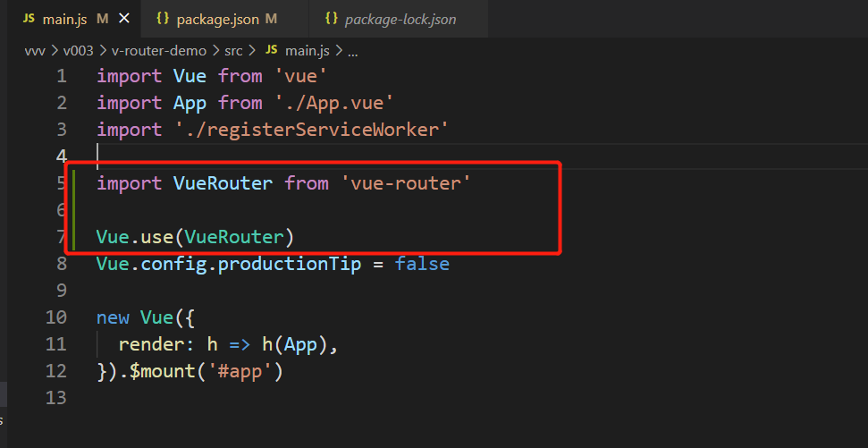Image resolution: width=868 pixels, height=448 pixels.
Task: Open the package-lock.json tab
Action: 399,19
